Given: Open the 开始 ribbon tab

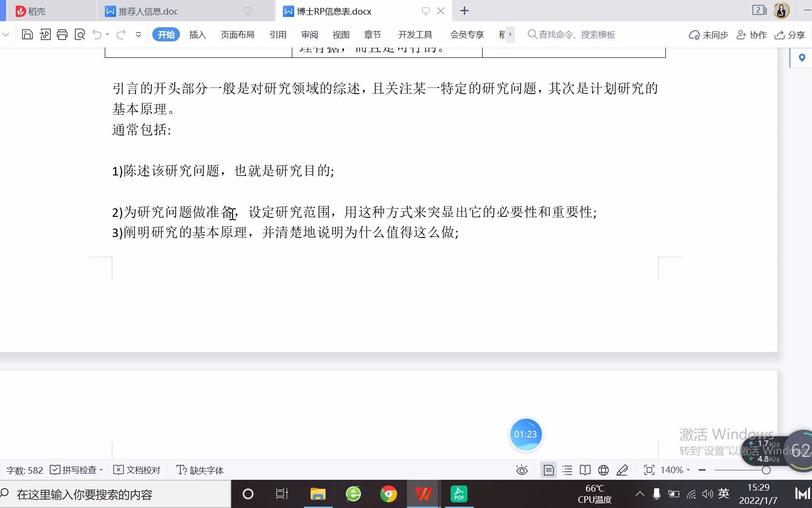Looking at the screenshot, I should 166,34.
